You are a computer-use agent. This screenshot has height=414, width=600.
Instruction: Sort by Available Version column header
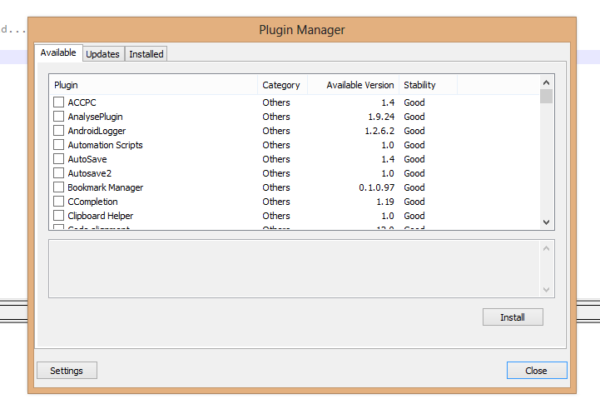(353, 85)
